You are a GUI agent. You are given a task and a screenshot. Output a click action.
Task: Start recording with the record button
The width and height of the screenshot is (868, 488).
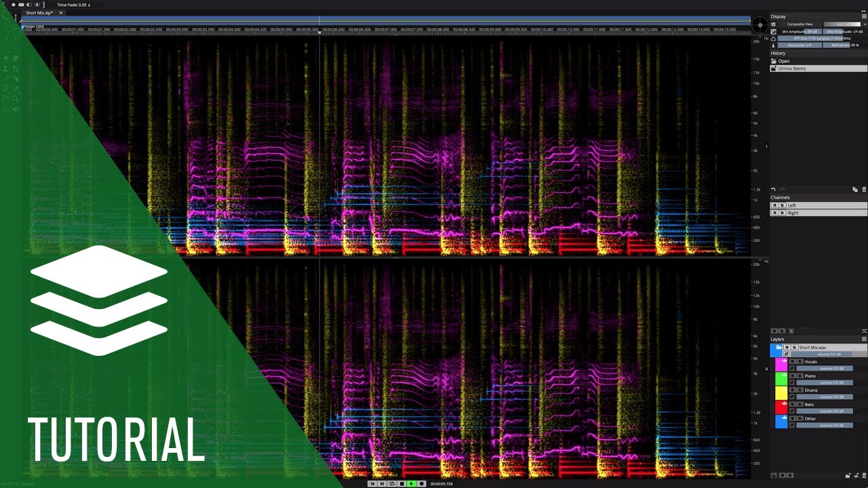tap(421, 484)
